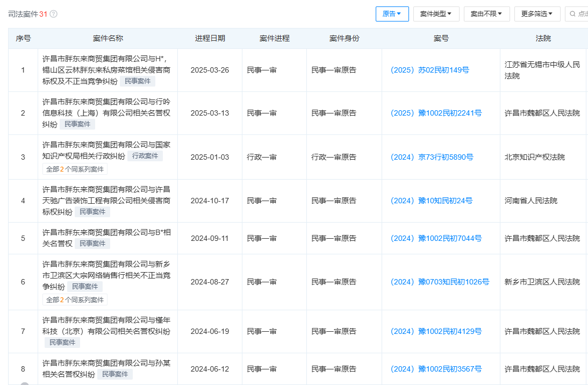The image size is (588, 385).
Task: Click the 进程日期 column header
Action: click(210, 39)
